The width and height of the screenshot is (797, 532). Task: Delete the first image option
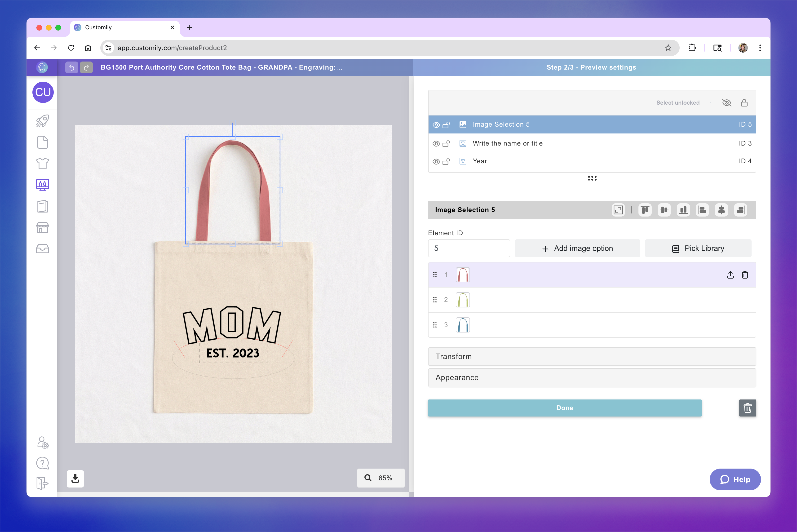(x=745, y=275)
